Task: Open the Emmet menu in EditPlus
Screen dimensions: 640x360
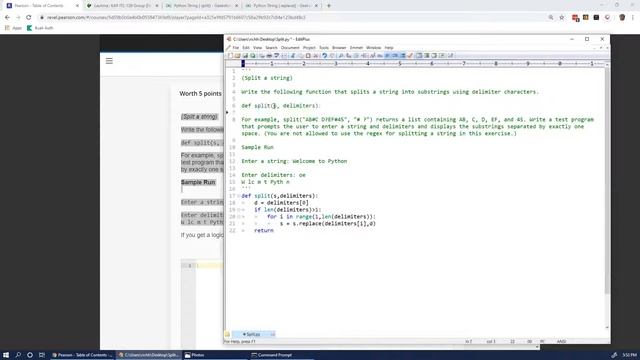Action: (356, 48)
